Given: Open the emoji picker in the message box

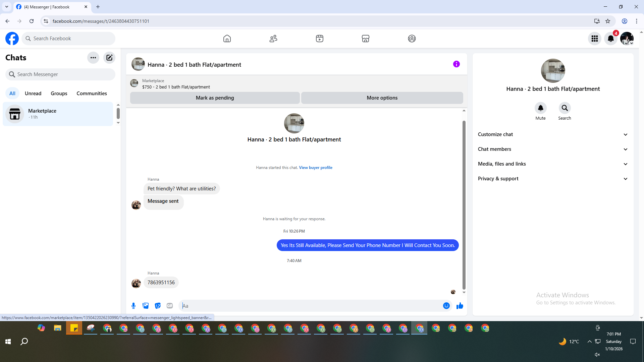Looking at the screenshot, I should [446, 306].
